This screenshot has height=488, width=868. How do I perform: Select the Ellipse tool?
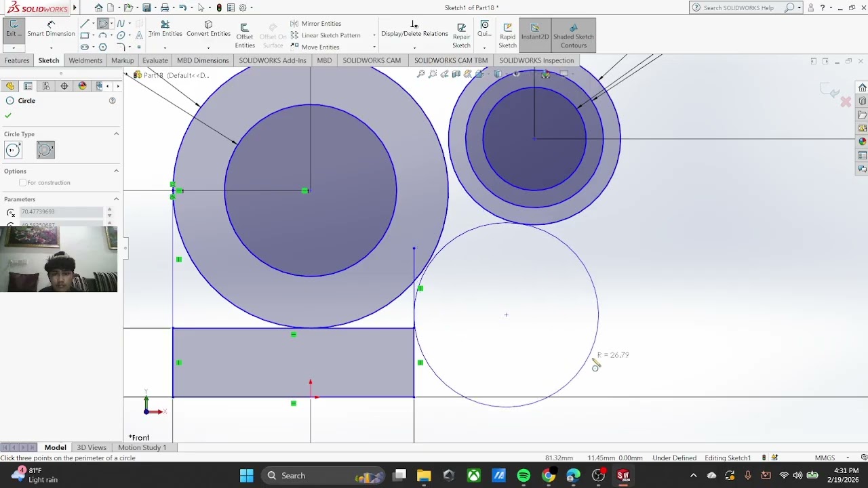click(121, 35)
